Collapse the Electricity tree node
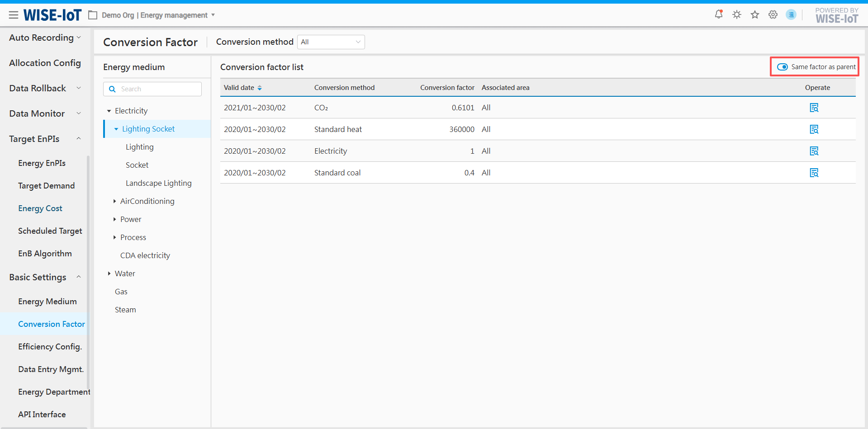 [x=109, y=111]
